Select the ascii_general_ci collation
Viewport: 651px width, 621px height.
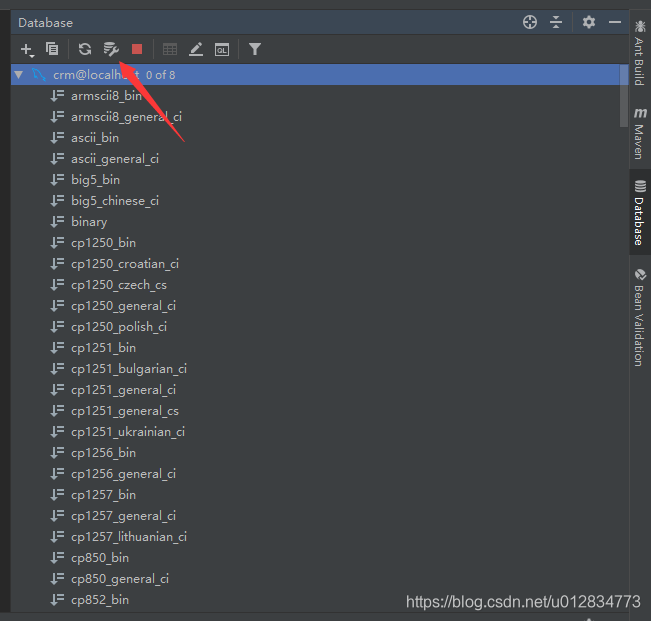click(x=115, y=159)
